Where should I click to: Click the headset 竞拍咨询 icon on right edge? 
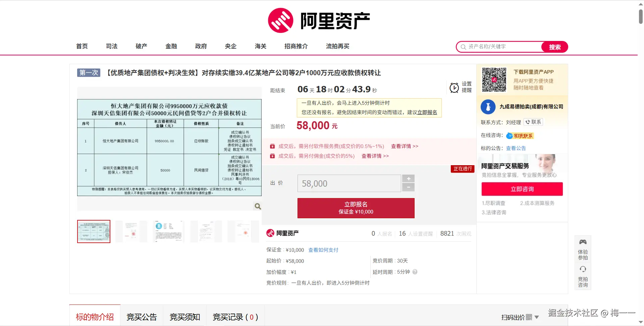[583, 269]
